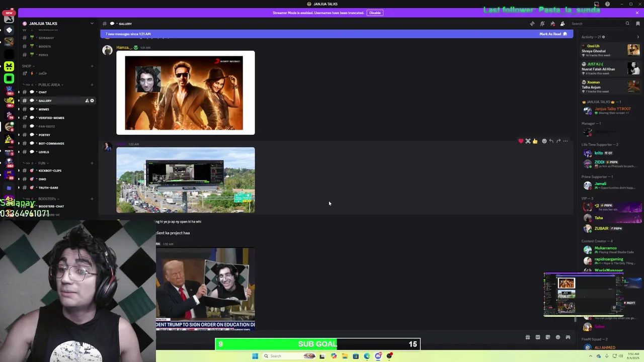This screenshot has height=362, width=644.
Task: Open the Add Reaction smiley on the message
Action: (544, 141)
